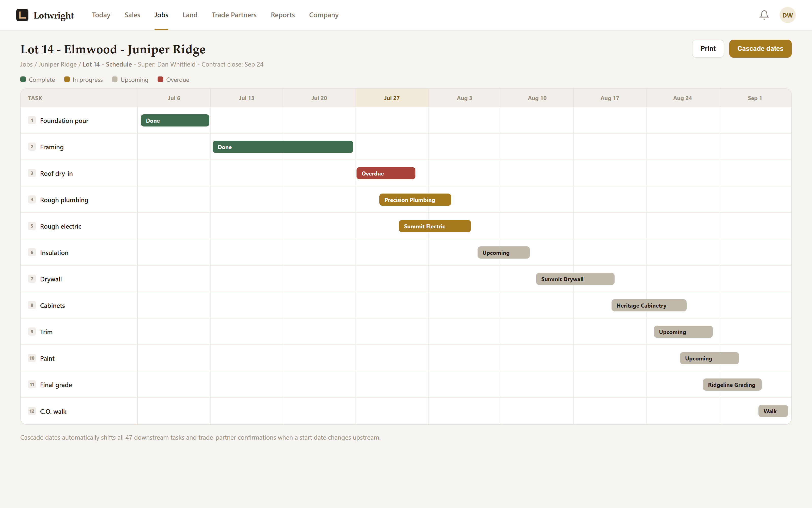
Task: Go to the Company tab
Action: point(324,15)
